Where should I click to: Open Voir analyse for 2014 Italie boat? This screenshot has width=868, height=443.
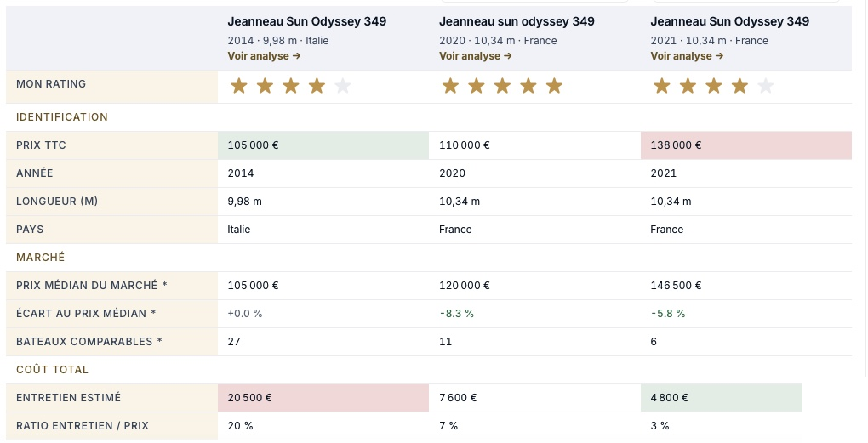pyautogui.click(x=264, y=56)
